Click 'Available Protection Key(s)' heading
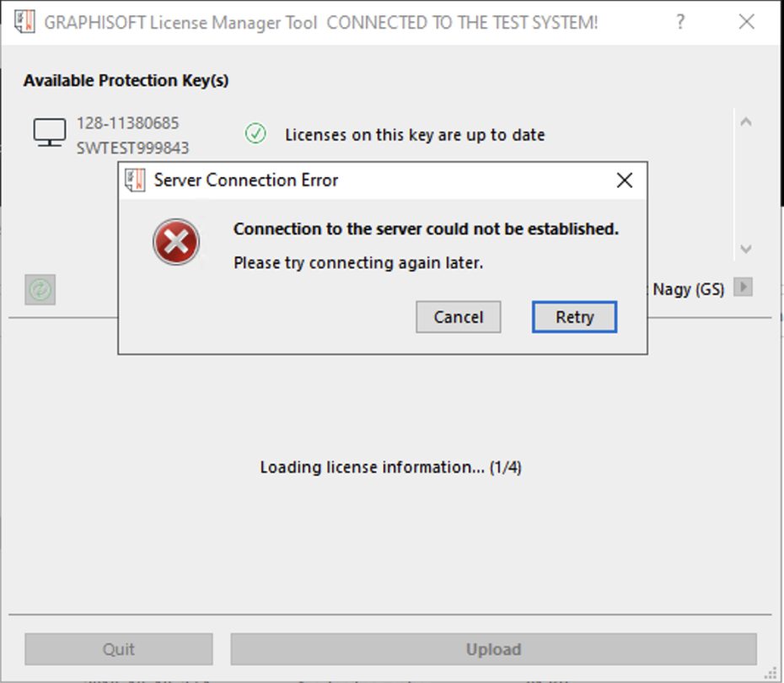 126,80
